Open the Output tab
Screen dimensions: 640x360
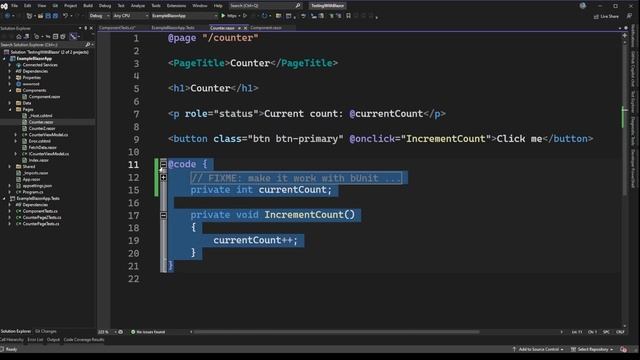(53, 340)
